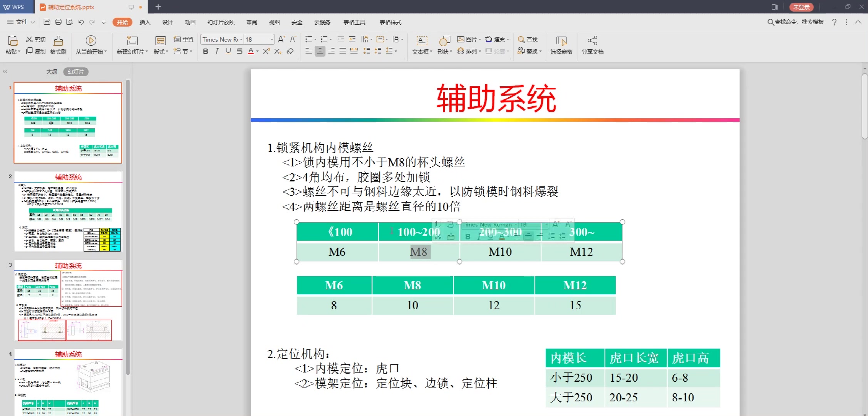Expand the Arrange (排列) dropdown
The width and height of the screenshot is (868, 416).
469,51
